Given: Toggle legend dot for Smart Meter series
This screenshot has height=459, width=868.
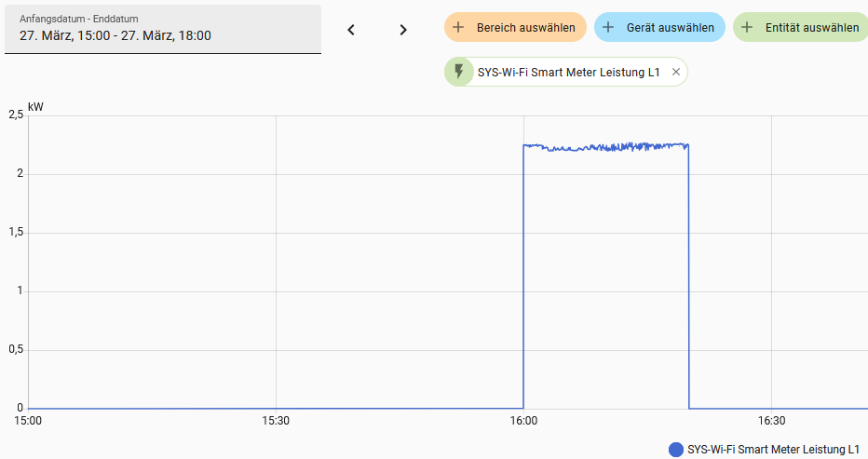Looking at the screenshot, I should coord(676,450).
